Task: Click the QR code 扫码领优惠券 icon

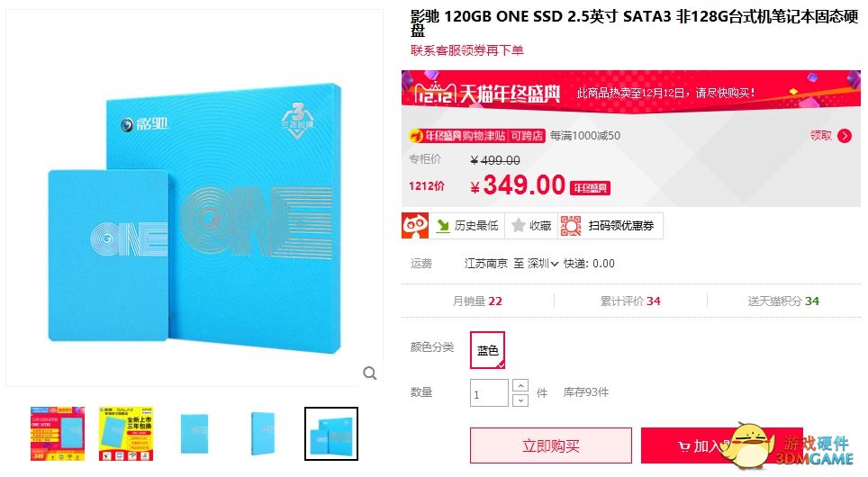Action: tap(571, 225)
